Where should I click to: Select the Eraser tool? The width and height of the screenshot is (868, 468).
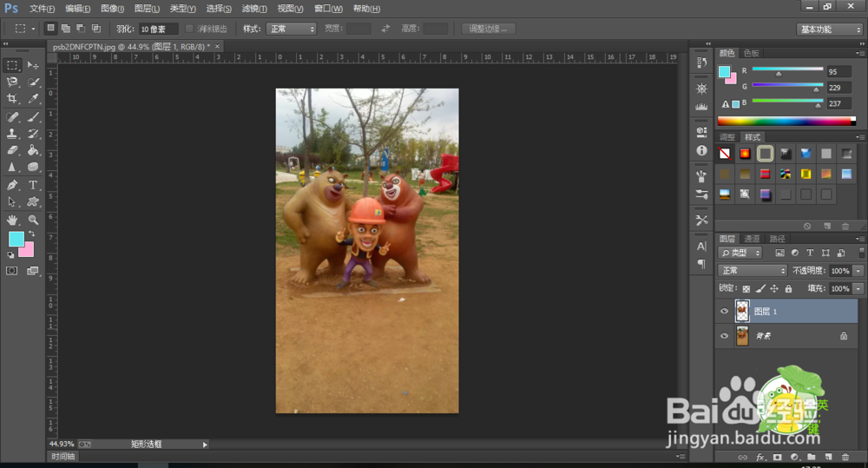click(x=12, y=150)
